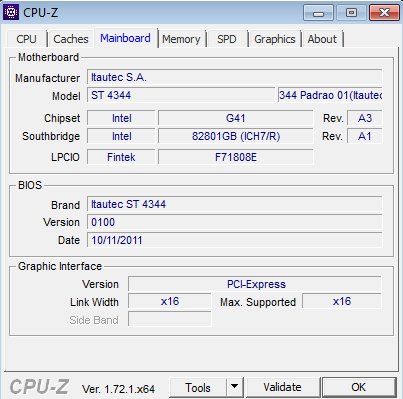This screenshot has height=399, width=403.
Task: Click the Validate button
Action: point(282,387)
